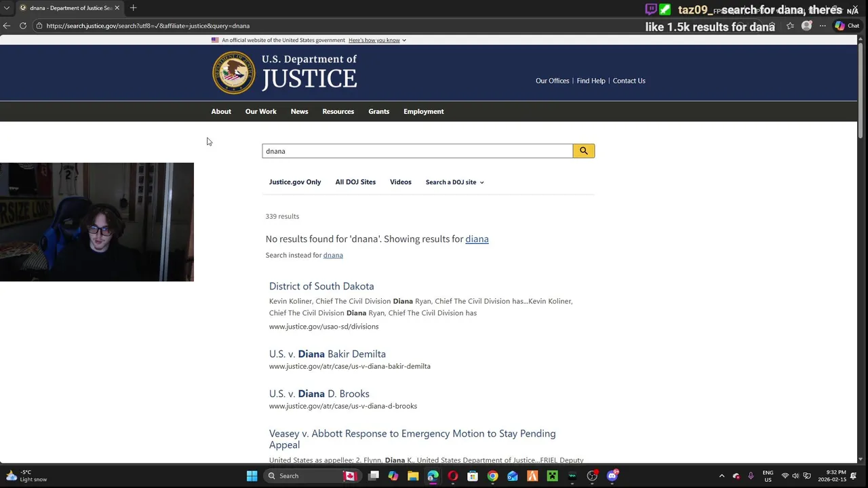The width and height of the screenshot is (868, 488).
Task: Search instead for 'dnana' link
Action: pyautogui.click(x=333, y=256)
